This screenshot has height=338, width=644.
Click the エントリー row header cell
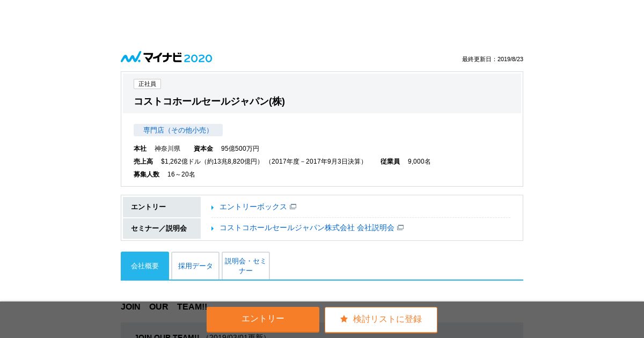tap(162, 207)
